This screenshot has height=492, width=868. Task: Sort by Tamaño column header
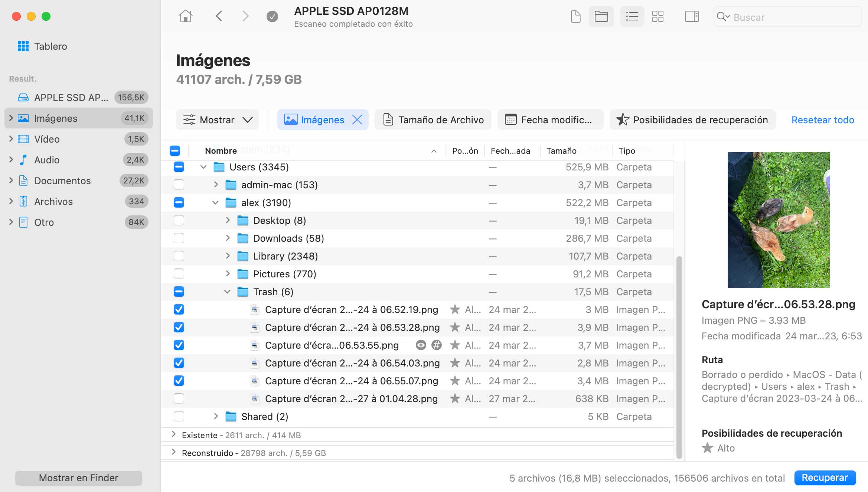[x=561, y=151]
